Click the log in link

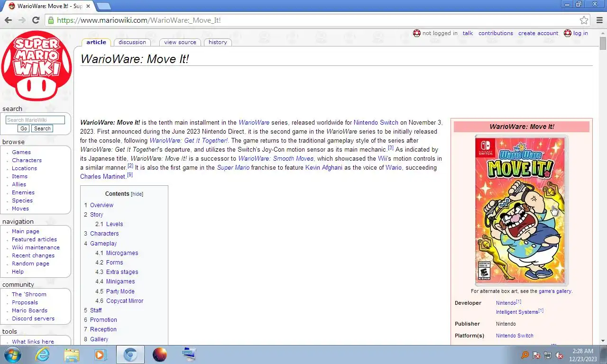coord(580,33)
